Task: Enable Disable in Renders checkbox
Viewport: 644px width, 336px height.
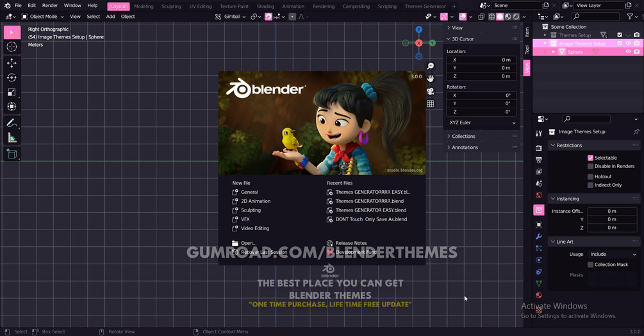Action: coord(590,166)
